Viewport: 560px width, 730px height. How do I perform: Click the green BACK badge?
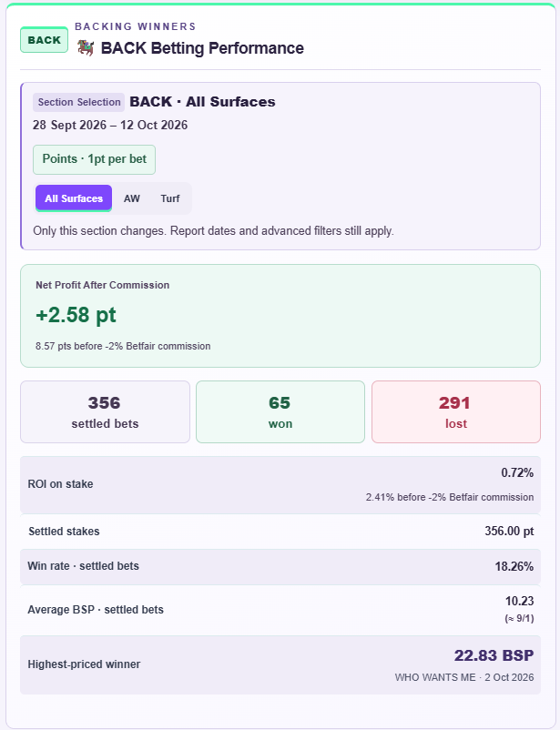point(45,40)
